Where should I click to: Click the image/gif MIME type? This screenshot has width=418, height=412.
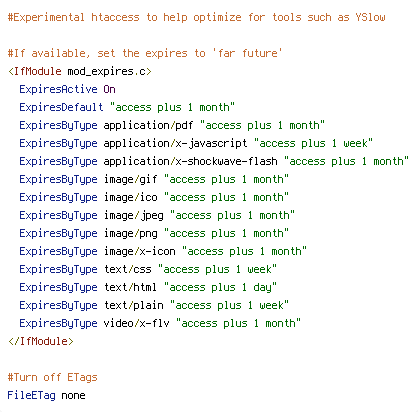pyautogui.click(x=130, y=180)
